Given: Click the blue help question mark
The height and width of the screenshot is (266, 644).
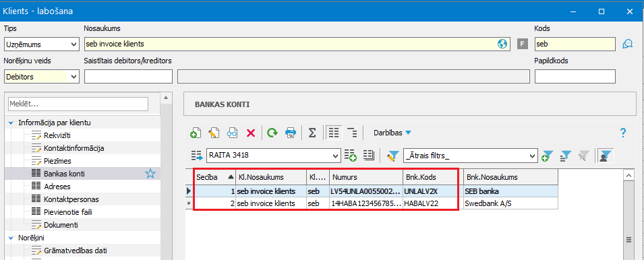Looking at the screenshot, I should coord(622,133).
